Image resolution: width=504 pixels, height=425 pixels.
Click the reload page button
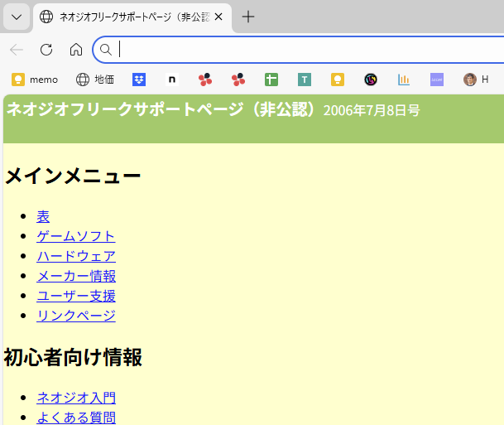pos(46,50)
